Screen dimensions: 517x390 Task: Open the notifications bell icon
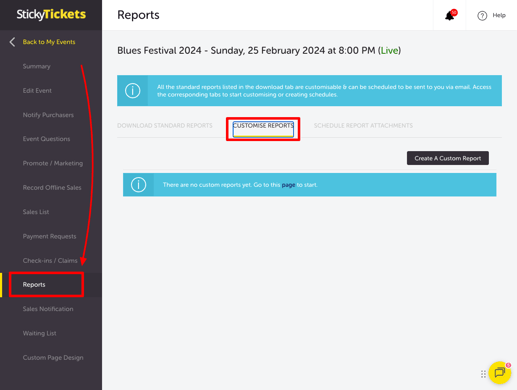pos(450,15)
